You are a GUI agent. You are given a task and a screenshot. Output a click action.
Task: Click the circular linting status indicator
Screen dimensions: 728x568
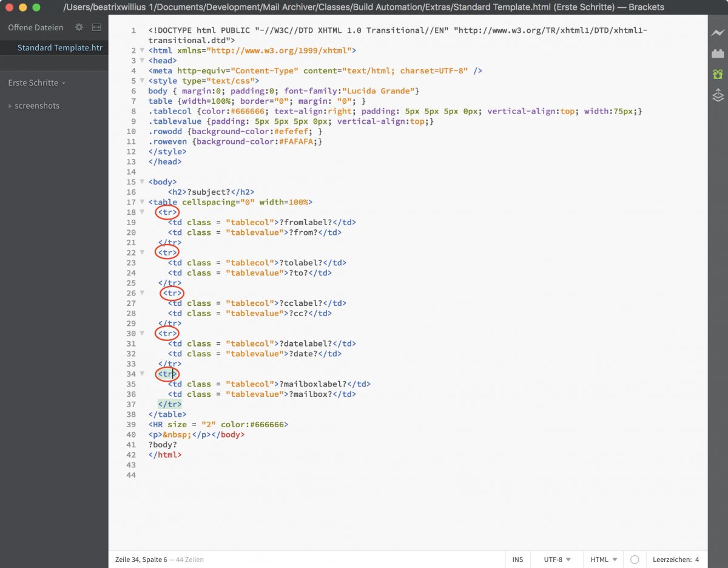coord(635,560)
